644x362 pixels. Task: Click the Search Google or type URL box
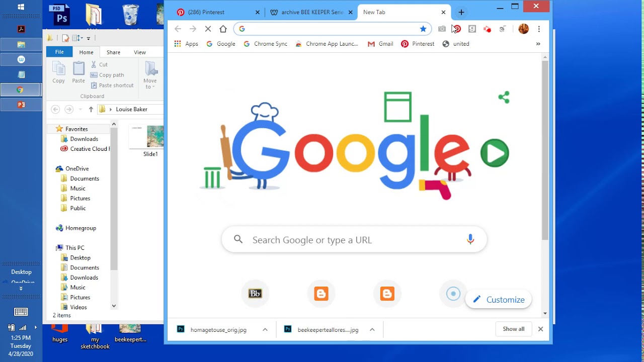click(354, 240)
